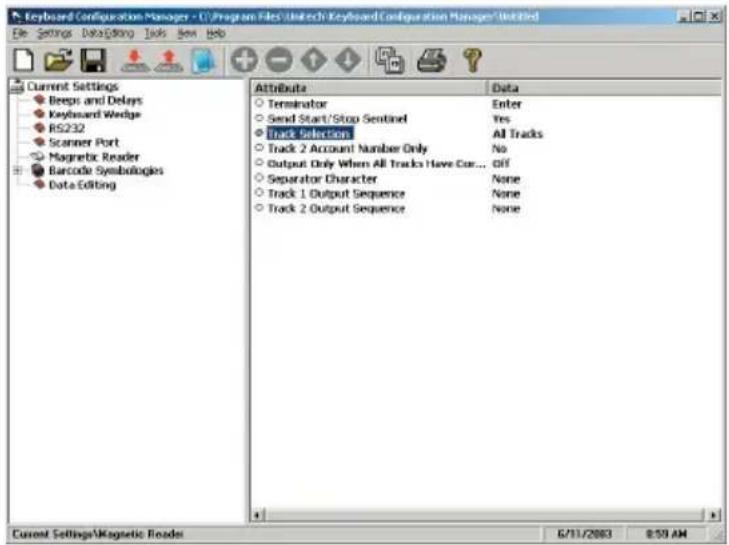Open the Settings menu

tap(54, 33)
